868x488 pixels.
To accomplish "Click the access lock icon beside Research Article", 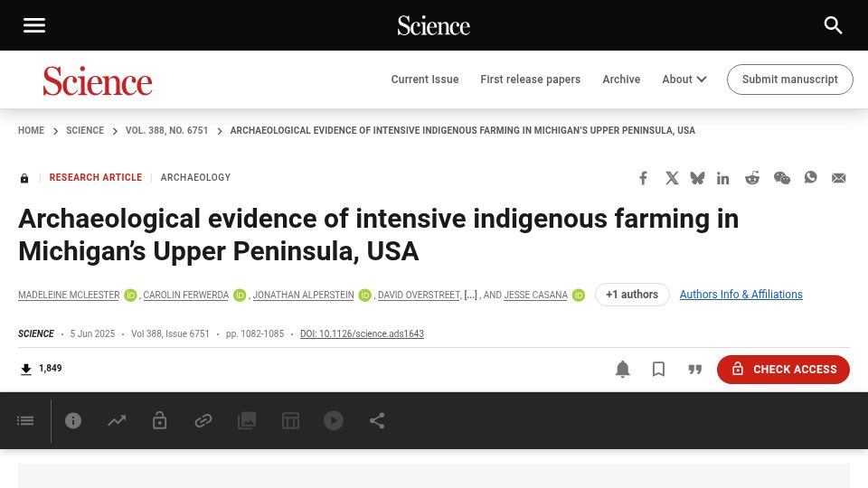I will pos(24,178).
